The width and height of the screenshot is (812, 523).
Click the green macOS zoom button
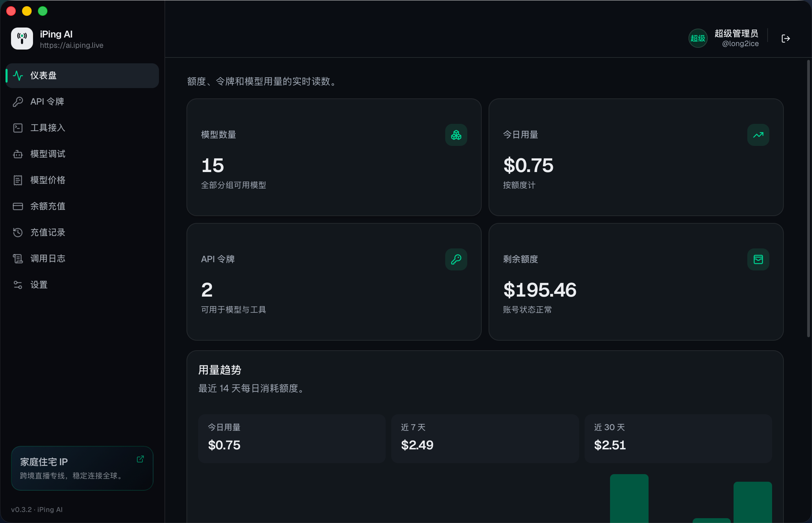43,11
